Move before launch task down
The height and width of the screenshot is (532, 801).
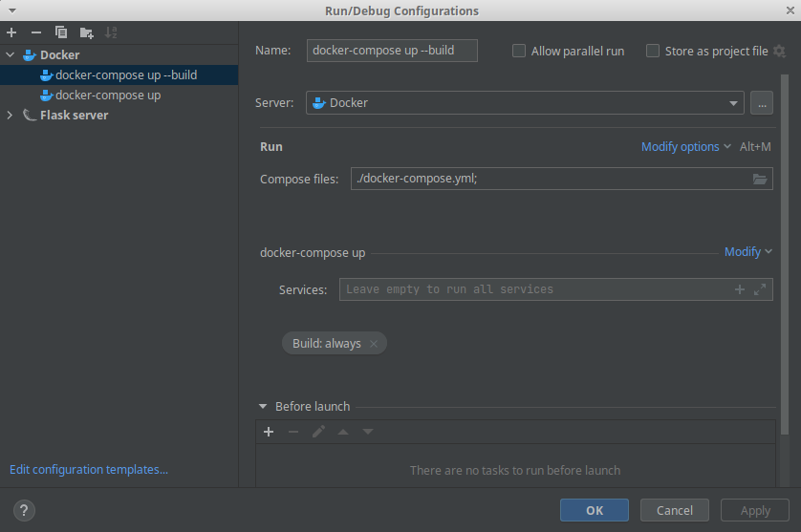368,432
